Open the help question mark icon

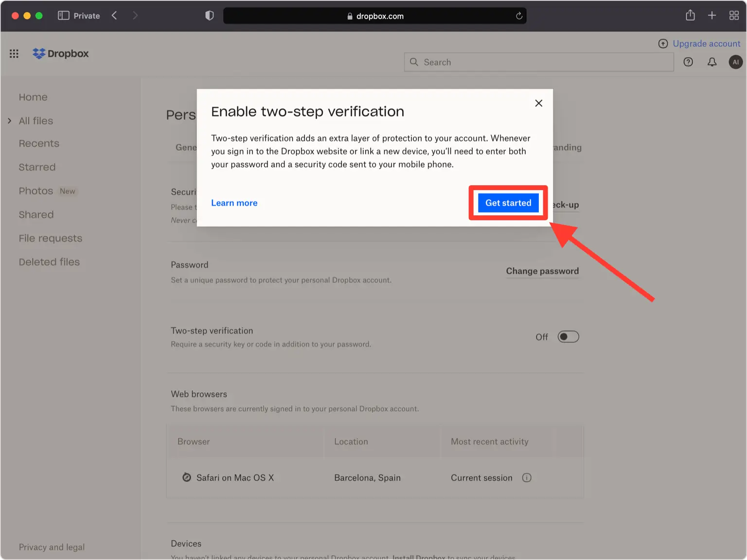(x=688, y=62)
